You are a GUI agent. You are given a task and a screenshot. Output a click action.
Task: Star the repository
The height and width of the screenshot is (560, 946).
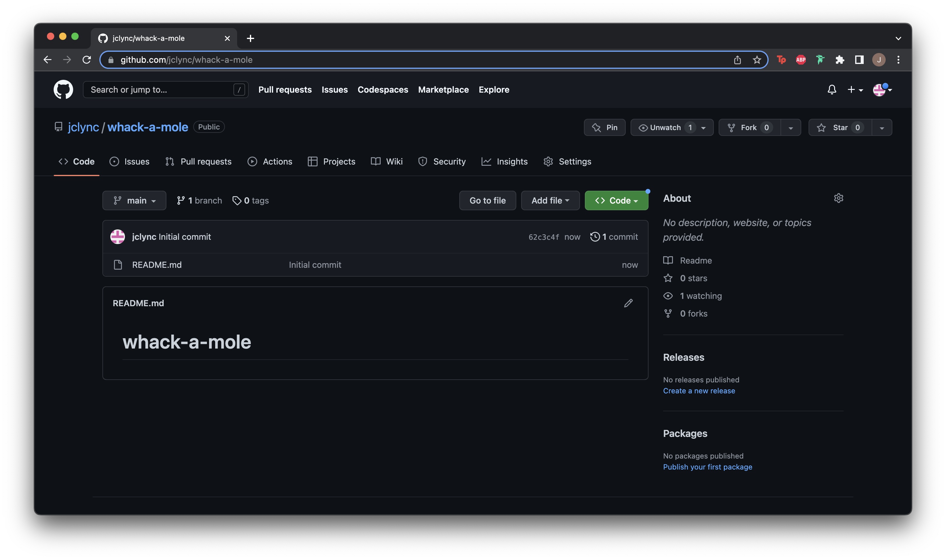pyautogui.click(x=840, y=128)
